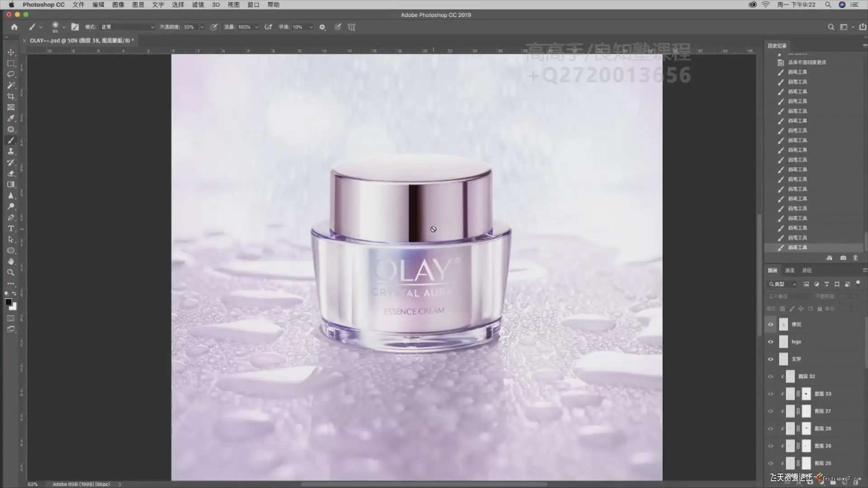This screenshot has width=868, height=488.
Task: Expand the opacity 30% dropdown arrow
Action: [202, 27]
